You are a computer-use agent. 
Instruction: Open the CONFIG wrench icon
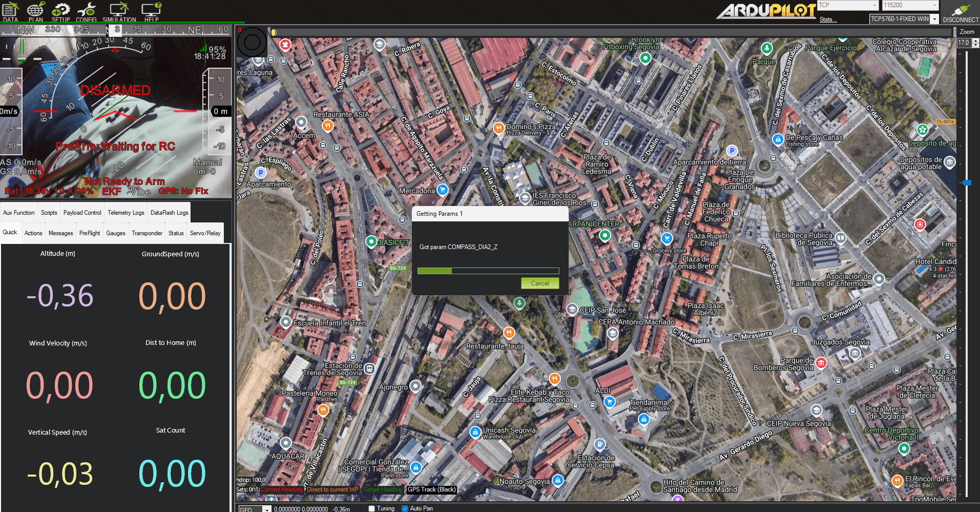click(86, 11)
